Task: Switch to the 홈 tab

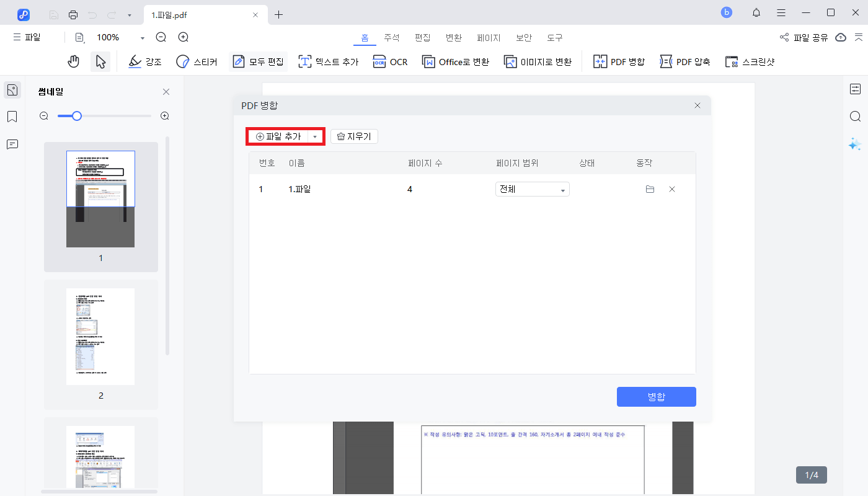Action: tap(365, 38)
